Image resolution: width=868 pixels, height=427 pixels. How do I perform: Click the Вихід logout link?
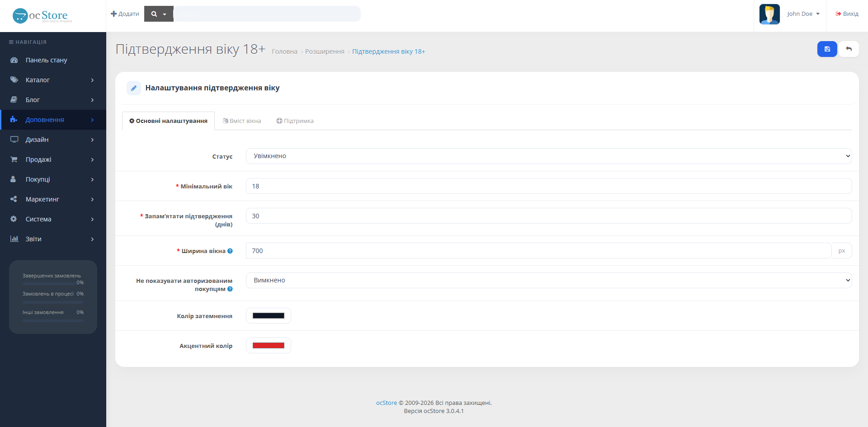[x=847, y=14]
